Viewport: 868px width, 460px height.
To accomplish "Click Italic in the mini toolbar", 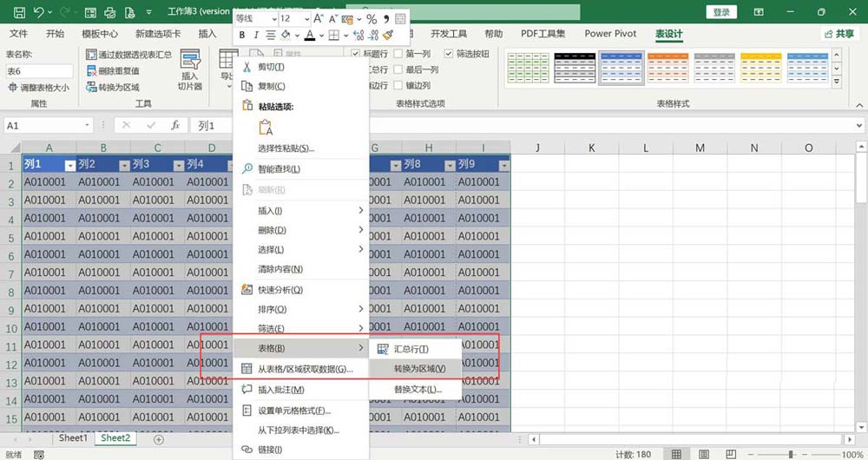I will click(x=257, y=35).
